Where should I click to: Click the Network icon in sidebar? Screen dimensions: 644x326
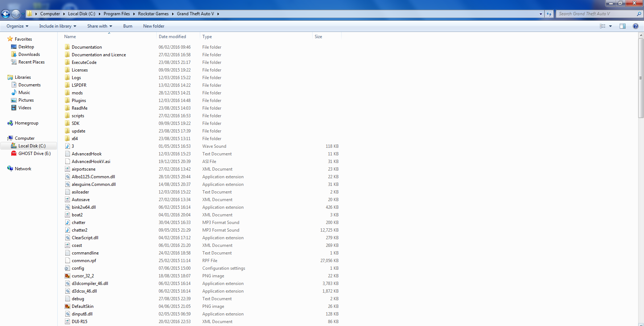click(10, 168)
